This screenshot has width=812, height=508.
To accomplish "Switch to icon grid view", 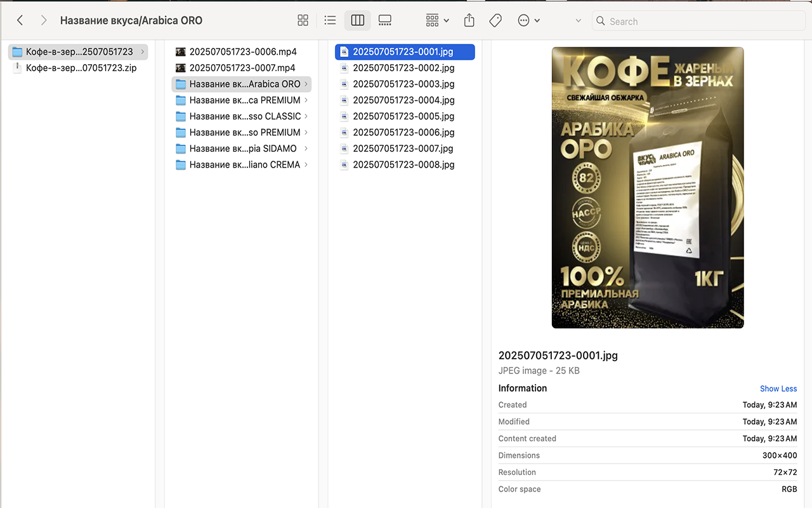I will tap(303, 20).
